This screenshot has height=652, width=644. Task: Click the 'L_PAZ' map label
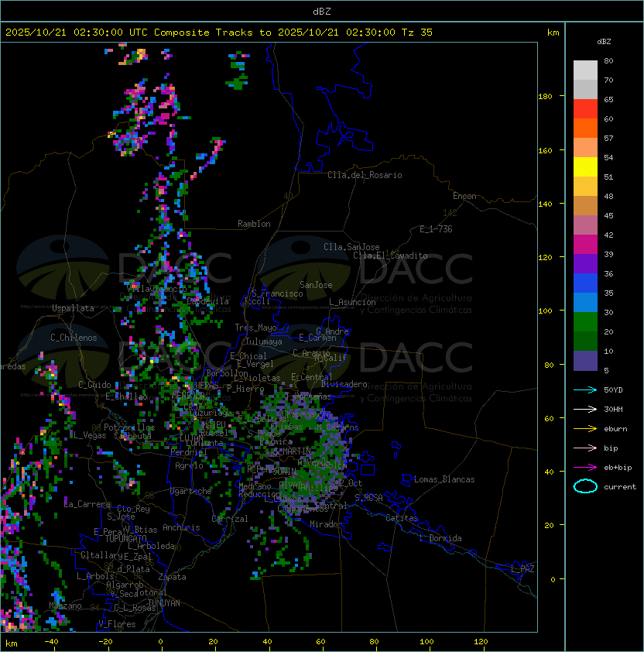click(x=522, y=569)
